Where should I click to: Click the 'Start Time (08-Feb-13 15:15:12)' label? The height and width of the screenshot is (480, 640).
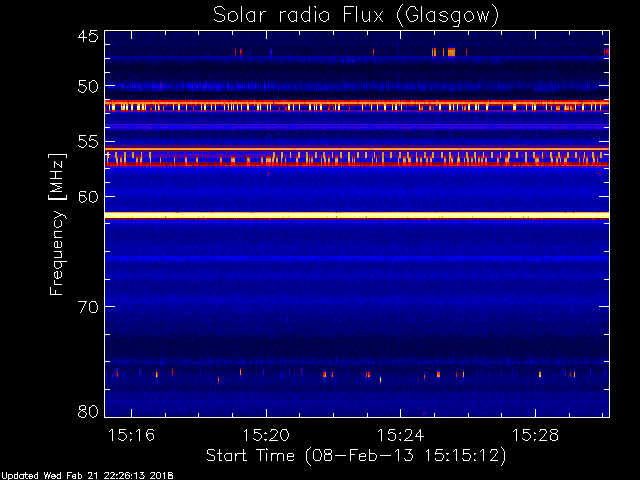[356, 456]
